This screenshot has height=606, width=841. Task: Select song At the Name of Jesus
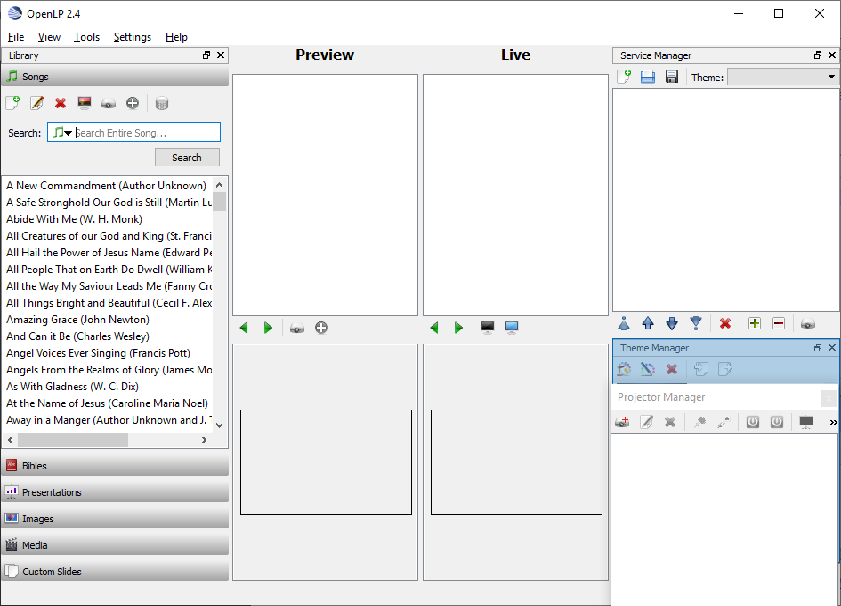coord(107,403)
